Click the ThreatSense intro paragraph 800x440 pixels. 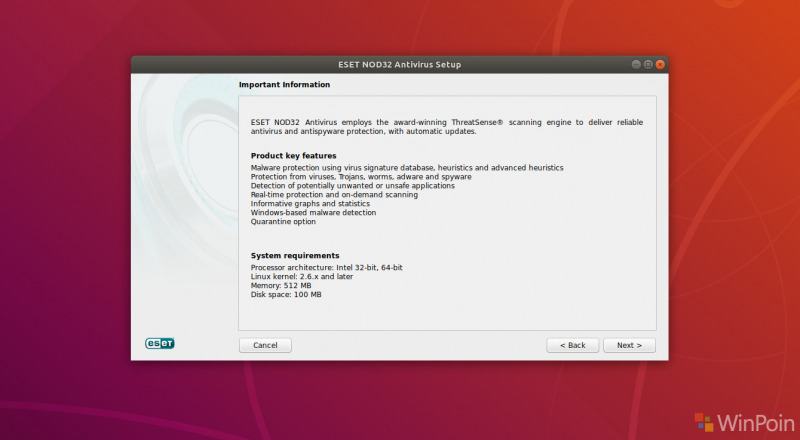[447, 127]
